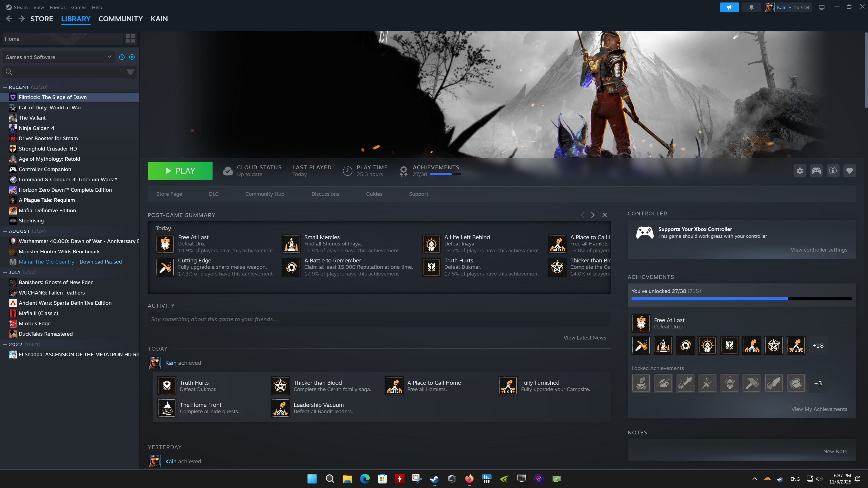This screenshot has width=868, height=488.
Task: Open the Games and Software dropdown
Action: tap(59, 57)
